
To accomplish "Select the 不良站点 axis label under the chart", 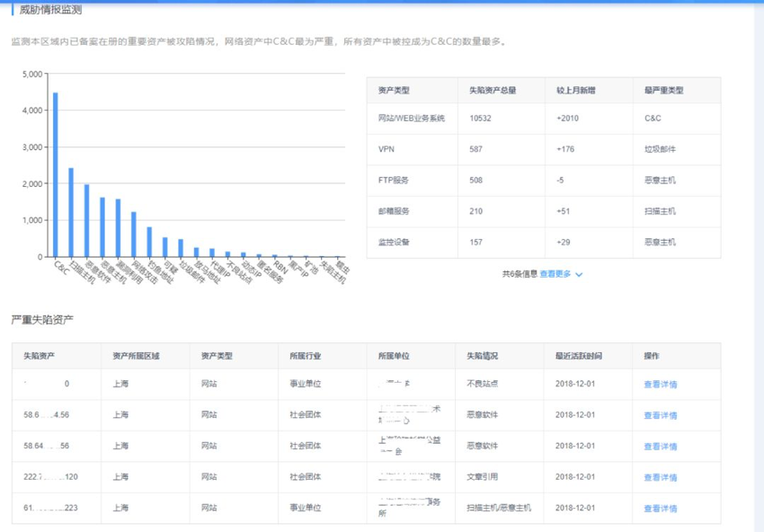I will point(239,272).
